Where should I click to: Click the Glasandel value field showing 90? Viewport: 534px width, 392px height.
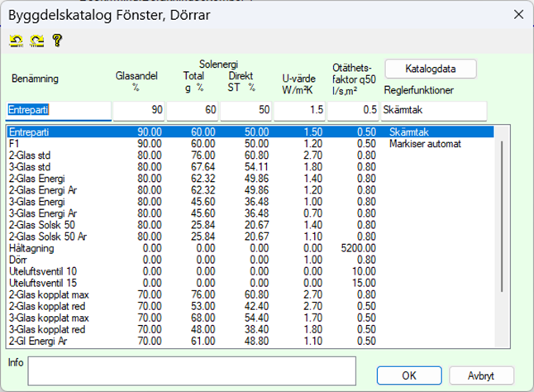point(139,110)
